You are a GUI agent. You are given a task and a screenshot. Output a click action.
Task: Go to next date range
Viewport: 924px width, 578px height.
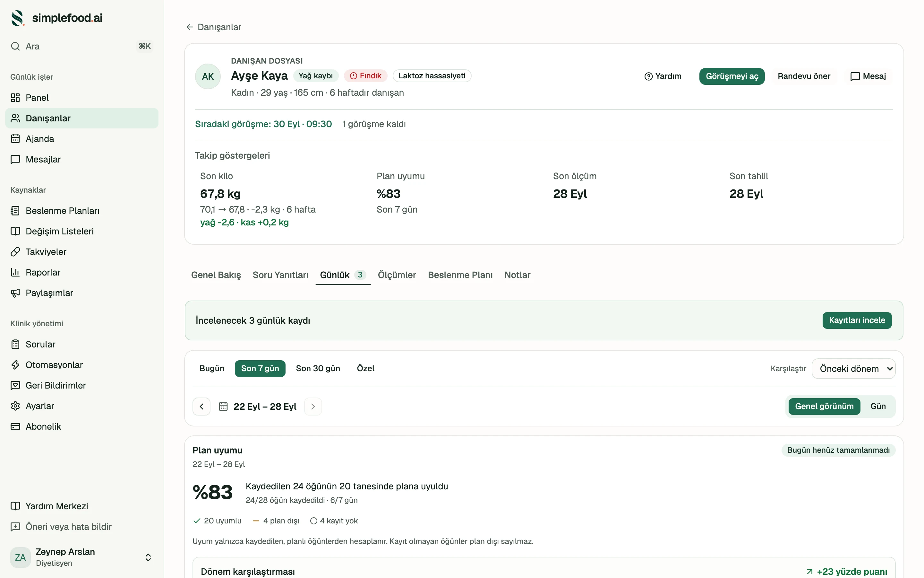click(313, 406)
